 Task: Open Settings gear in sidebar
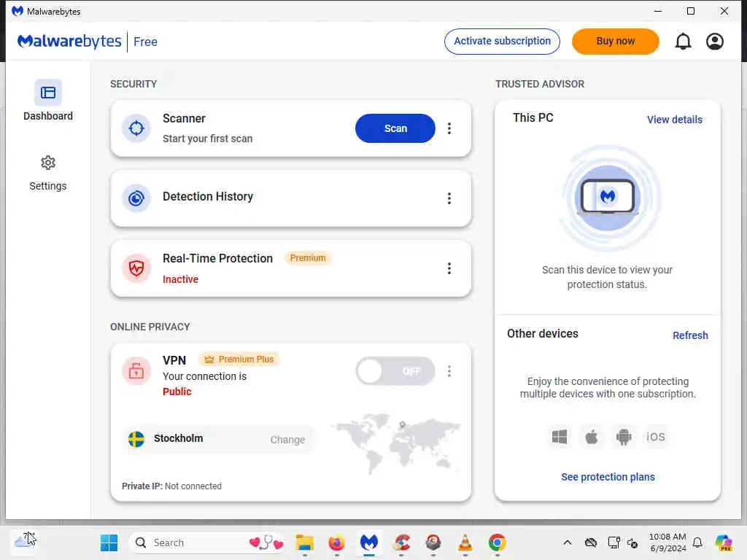(x=47, y=163)
